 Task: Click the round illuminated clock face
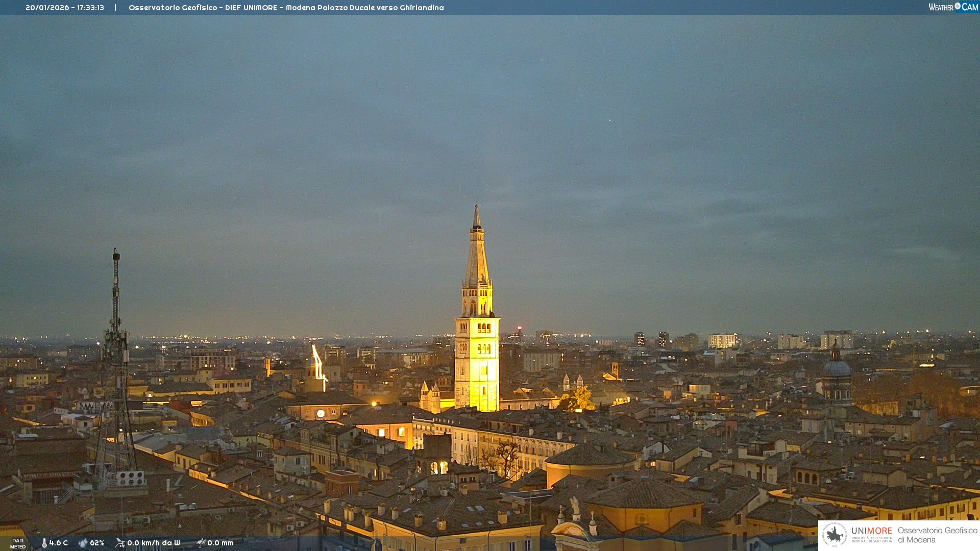[321, 414]
